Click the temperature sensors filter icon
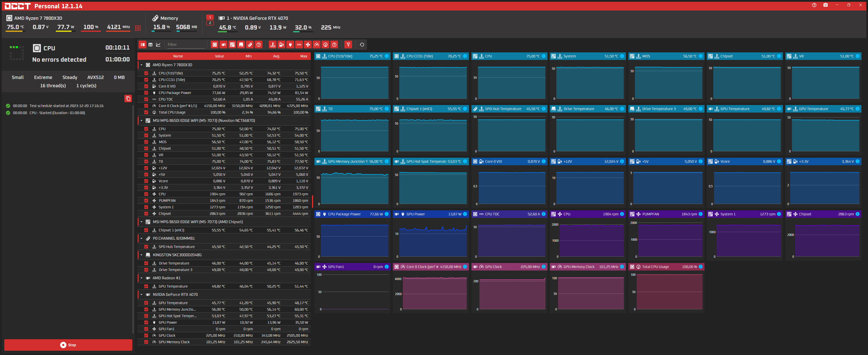Viewport: 868px width, 355px height. pyautogui.click(x=273, y=44)
